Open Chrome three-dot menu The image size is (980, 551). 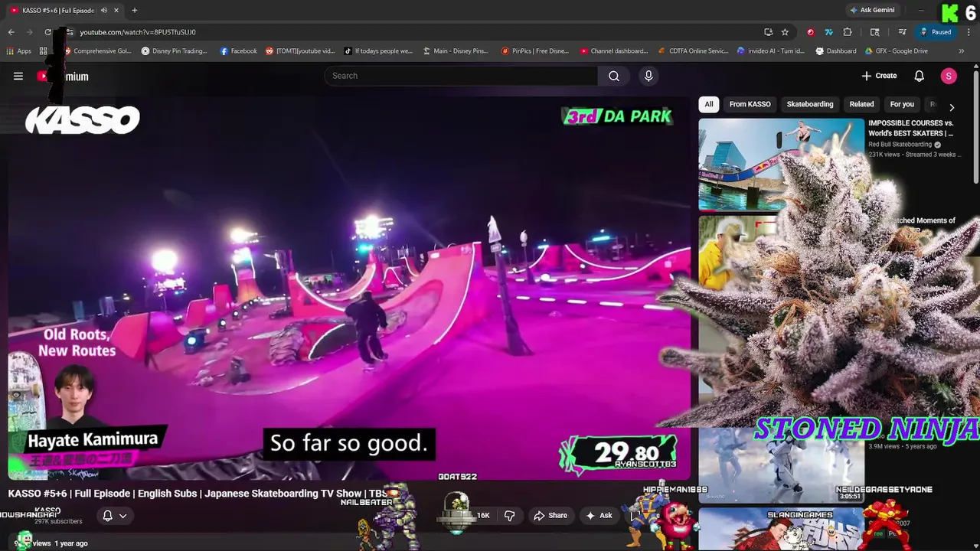click(968, 32)
